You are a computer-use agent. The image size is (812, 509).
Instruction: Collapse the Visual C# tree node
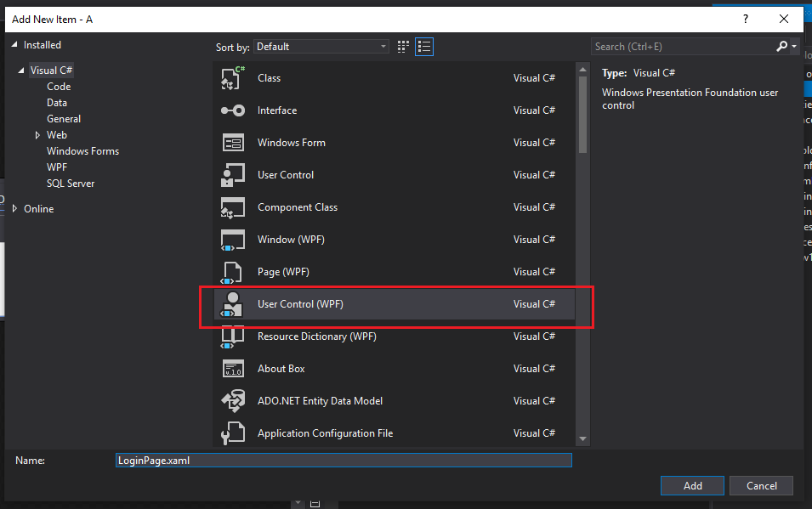(21, 71)
